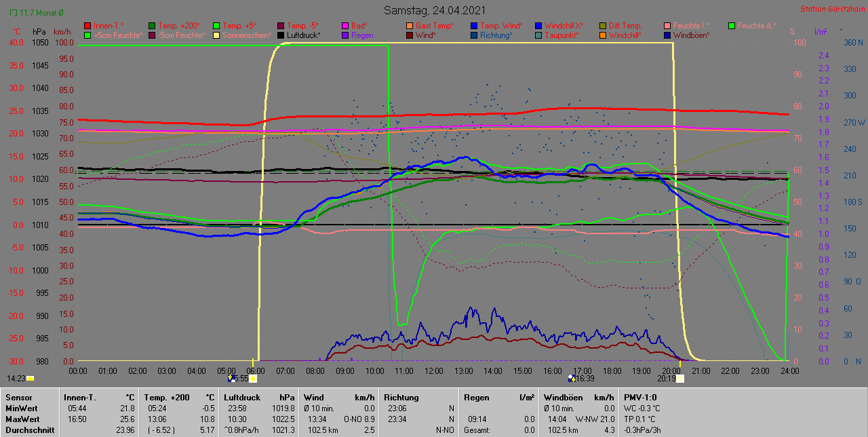Screen dimensions: 868x437
Task: Click the hPa axis unit header
Action: pyautogui.click(x=39, y=32)
